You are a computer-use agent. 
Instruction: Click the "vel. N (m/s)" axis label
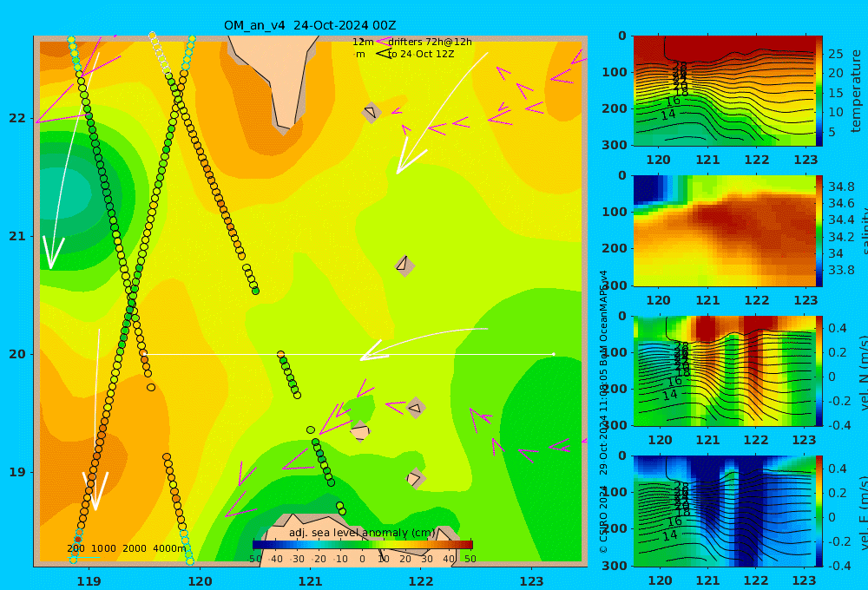tap(863, 372)
